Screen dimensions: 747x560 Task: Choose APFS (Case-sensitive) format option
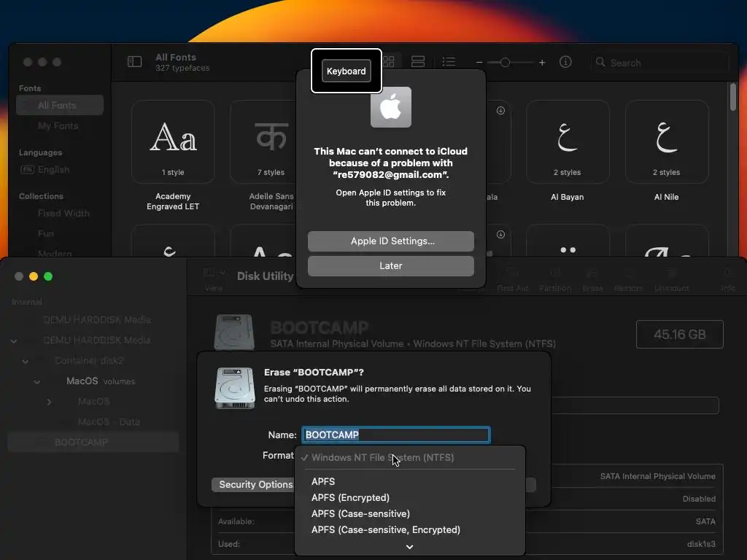(x=410, y=514)
